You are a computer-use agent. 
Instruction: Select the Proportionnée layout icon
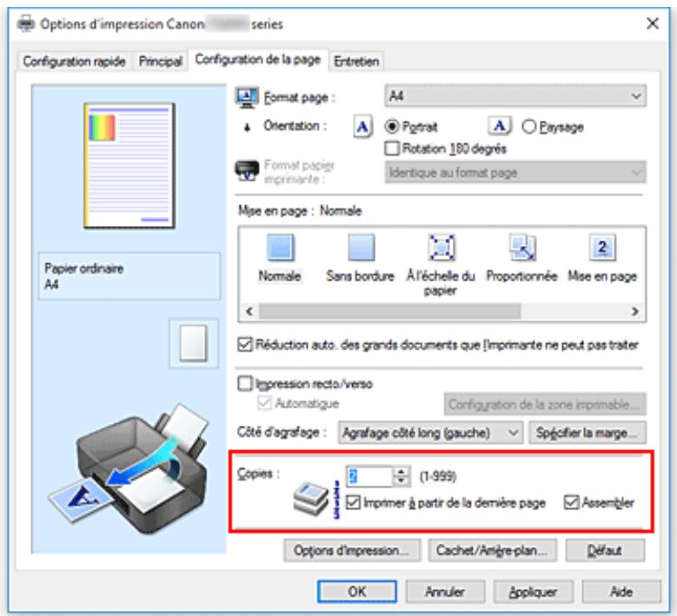coord(522,248)
